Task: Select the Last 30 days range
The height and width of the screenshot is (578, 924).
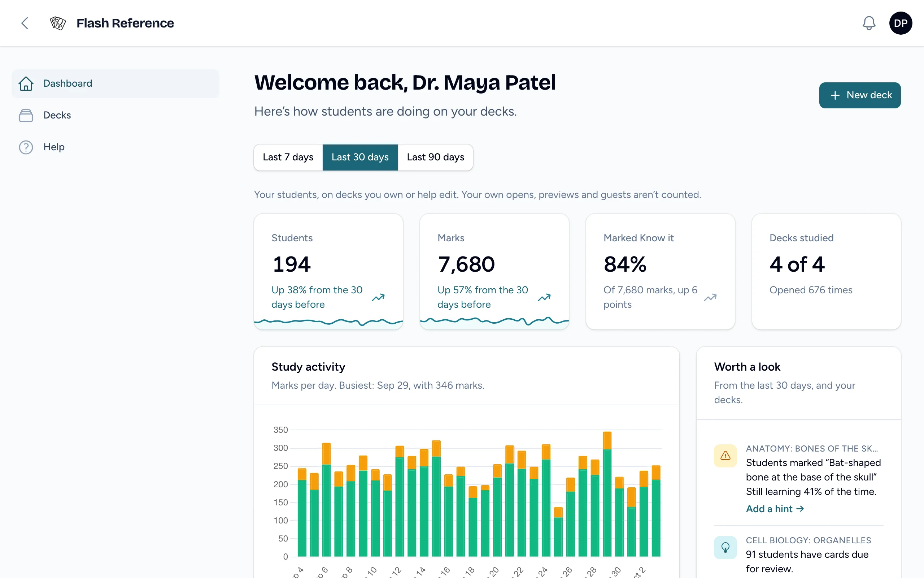Action: [x=360, y=157]
